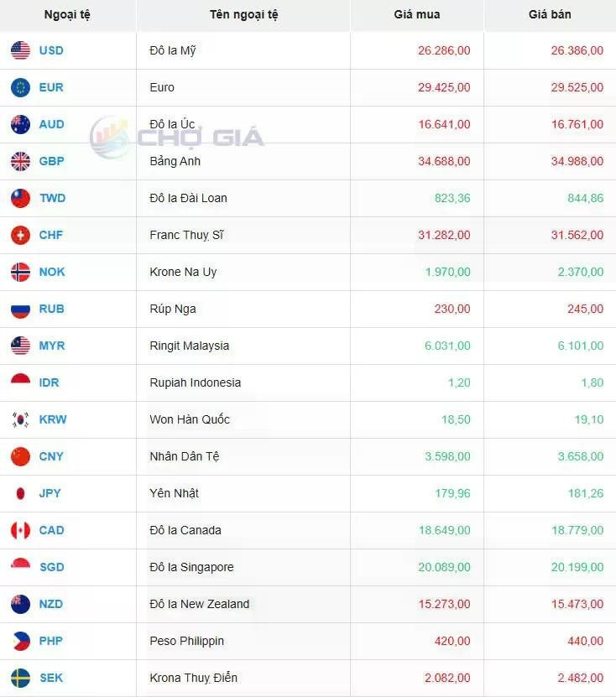616x697 pixels.
Task: Follow the SGD currency link
Action: pos(51,567)
